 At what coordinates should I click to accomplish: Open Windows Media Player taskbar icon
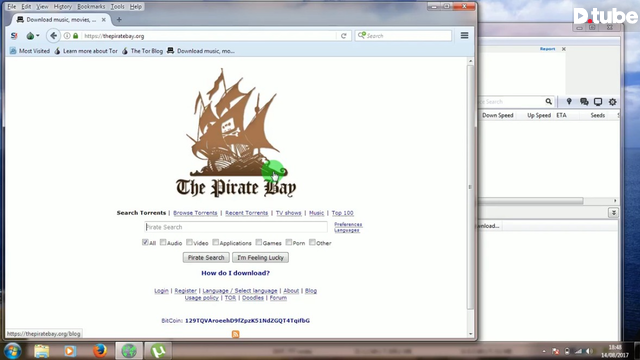[x=70, y=351]
